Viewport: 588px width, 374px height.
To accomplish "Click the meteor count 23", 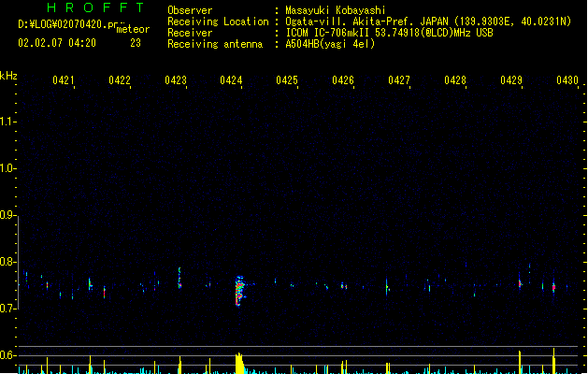I will pyautogui.click(x=136, y=43).
